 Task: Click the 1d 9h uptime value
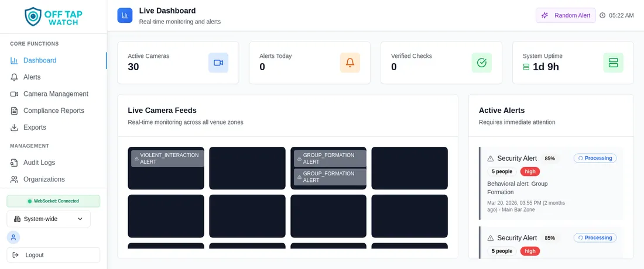click(x=546, y=67)
